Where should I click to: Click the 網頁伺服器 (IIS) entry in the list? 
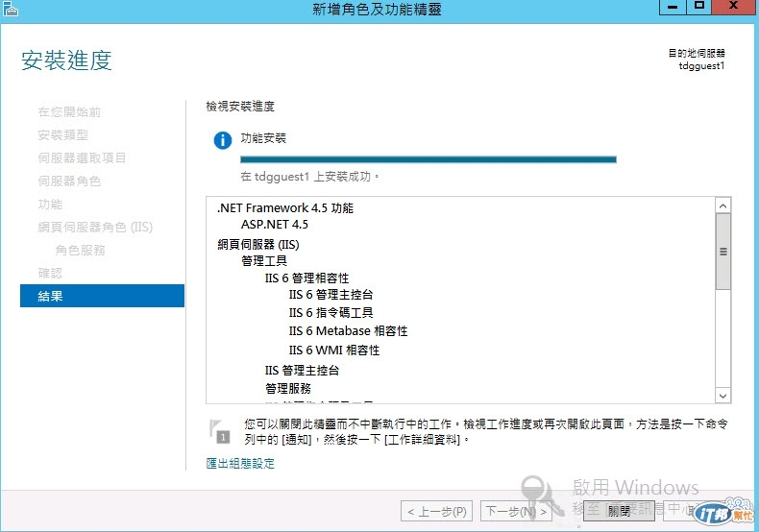[258, 244]
